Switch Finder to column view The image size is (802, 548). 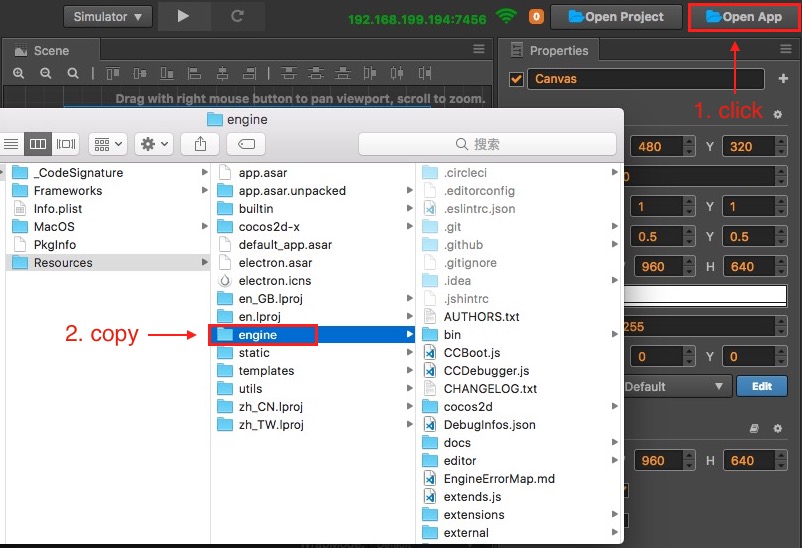coord(38,144)
